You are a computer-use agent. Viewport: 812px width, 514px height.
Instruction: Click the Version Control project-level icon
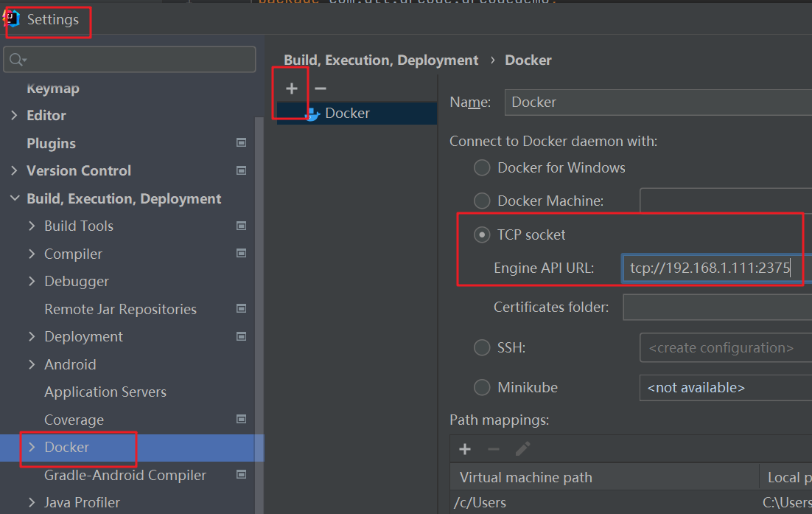point(241,170)
